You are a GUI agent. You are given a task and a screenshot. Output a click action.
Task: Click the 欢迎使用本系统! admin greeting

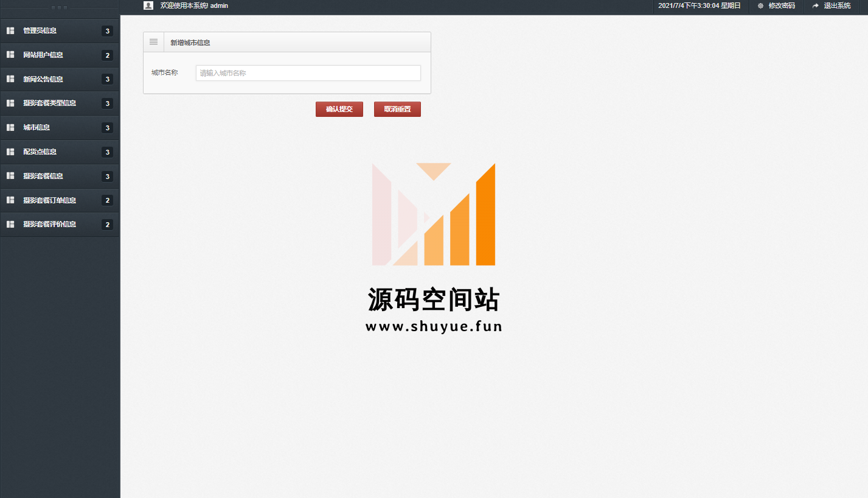click(x=194, y=5)
